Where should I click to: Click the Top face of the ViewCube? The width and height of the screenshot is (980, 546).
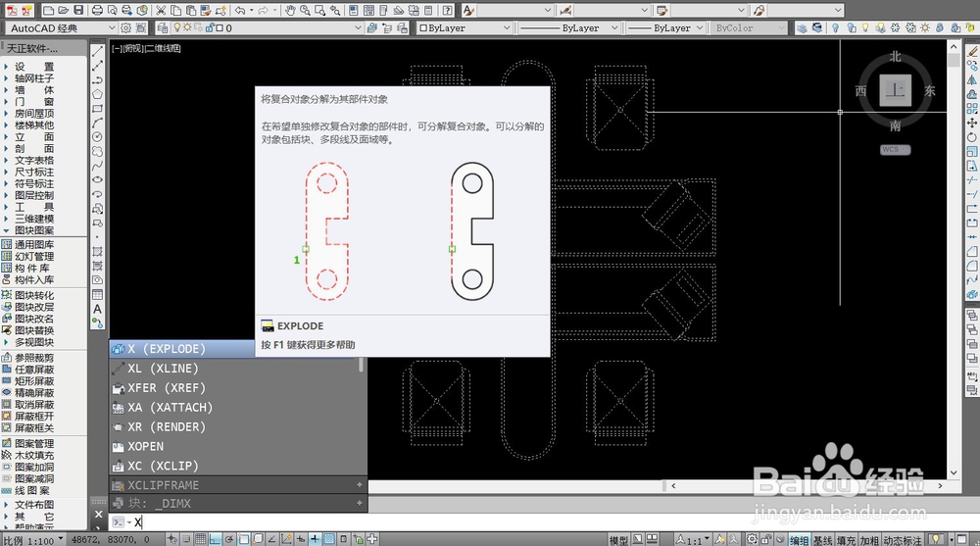pos(895,91)
